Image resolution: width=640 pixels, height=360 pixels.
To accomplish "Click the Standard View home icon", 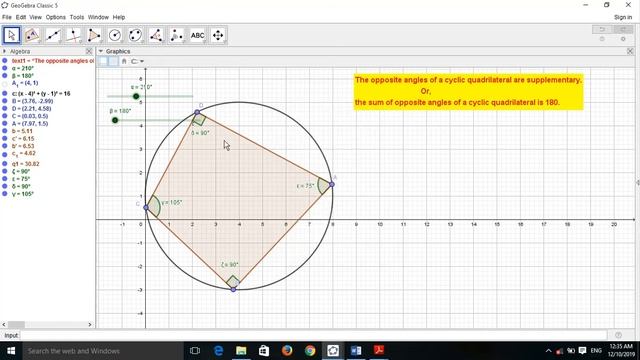I will pyautogui.click(x=124, y=62).
